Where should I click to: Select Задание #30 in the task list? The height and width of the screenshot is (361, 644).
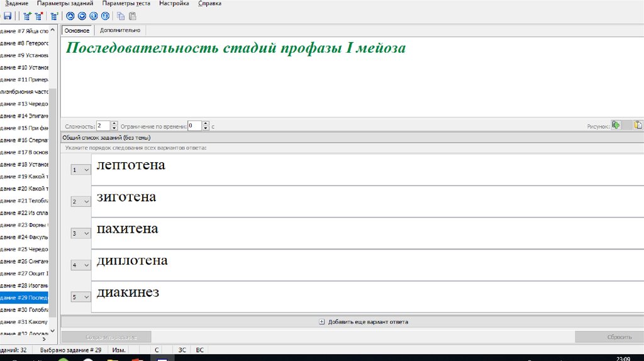25,309
